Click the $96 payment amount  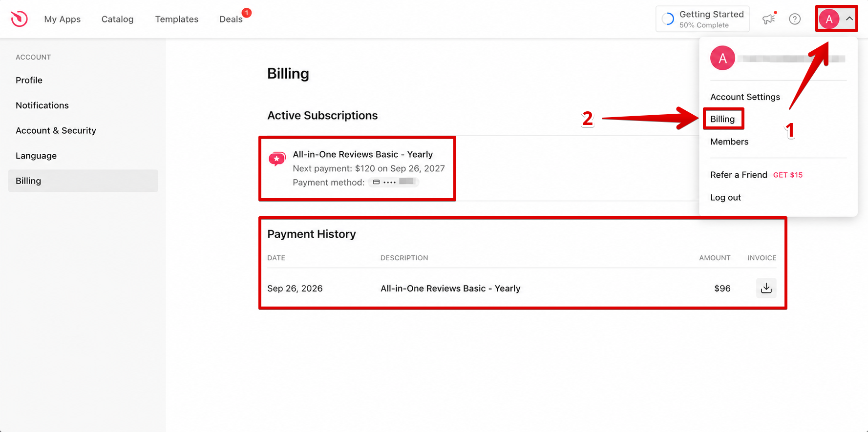pos(722,288)
